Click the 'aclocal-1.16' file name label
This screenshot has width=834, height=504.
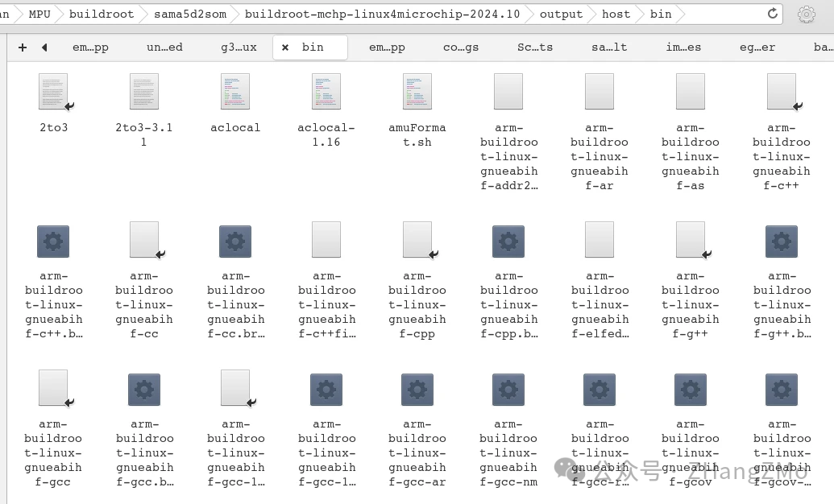point(326,135)
